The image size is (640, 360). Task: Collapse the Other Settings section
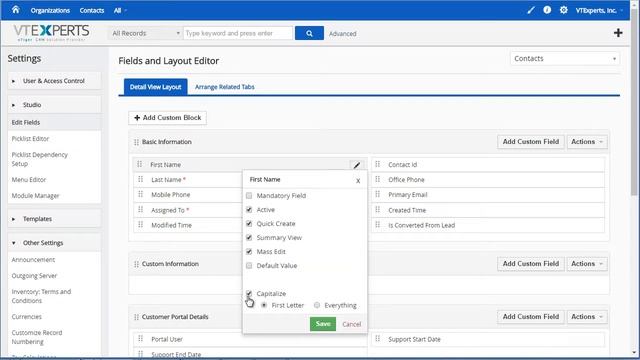pos(54,243)
